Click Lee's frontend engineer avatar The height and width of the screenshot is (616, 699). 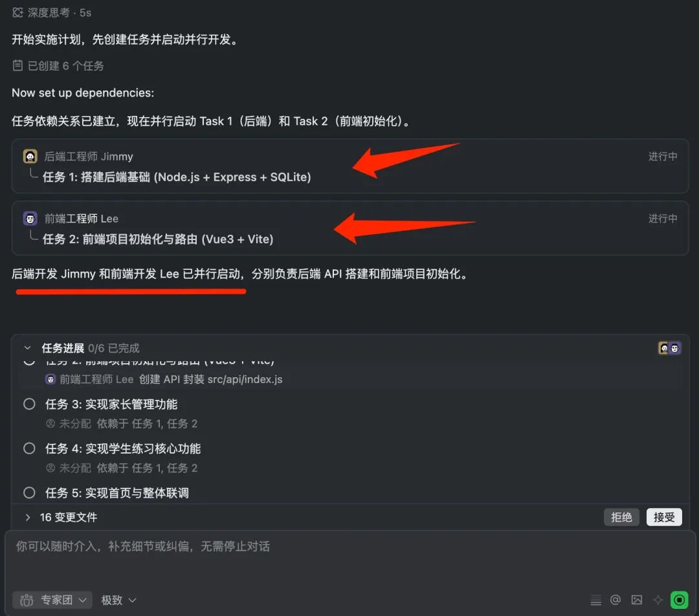click(30, 219)
